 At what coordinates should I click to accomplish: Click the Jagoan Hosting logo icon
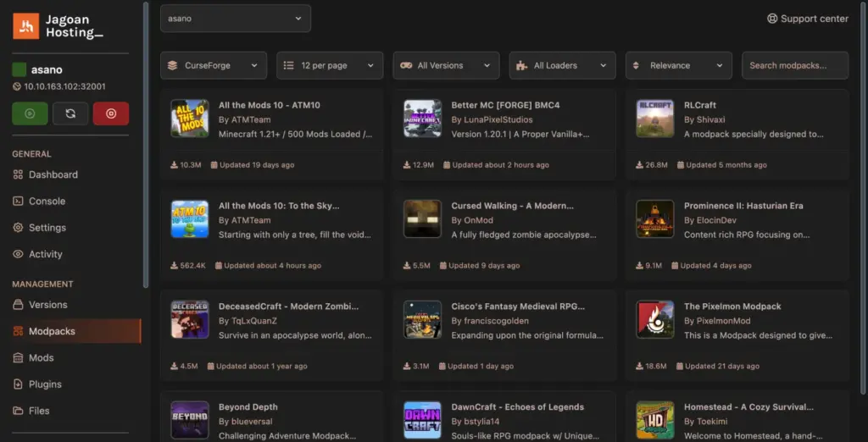(x=26, y=26)
